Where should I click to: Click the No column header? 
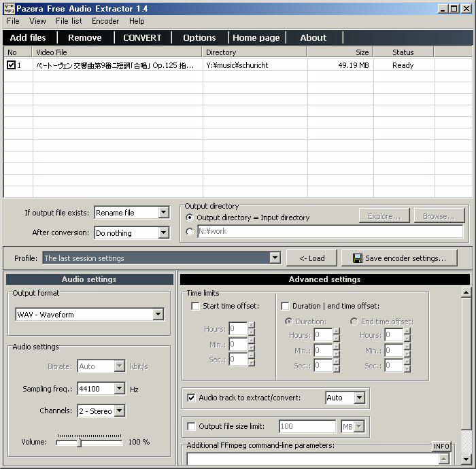pyautogui.click(x=18, y=52)
